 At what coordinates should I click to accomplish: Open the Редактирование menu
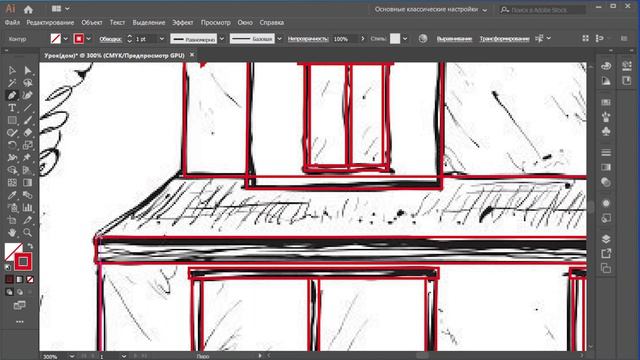(x=50, y=22)
